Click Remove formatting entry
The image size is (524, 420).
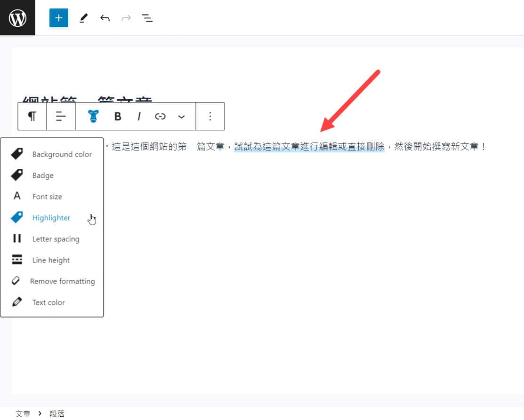[x=52, y=281]
